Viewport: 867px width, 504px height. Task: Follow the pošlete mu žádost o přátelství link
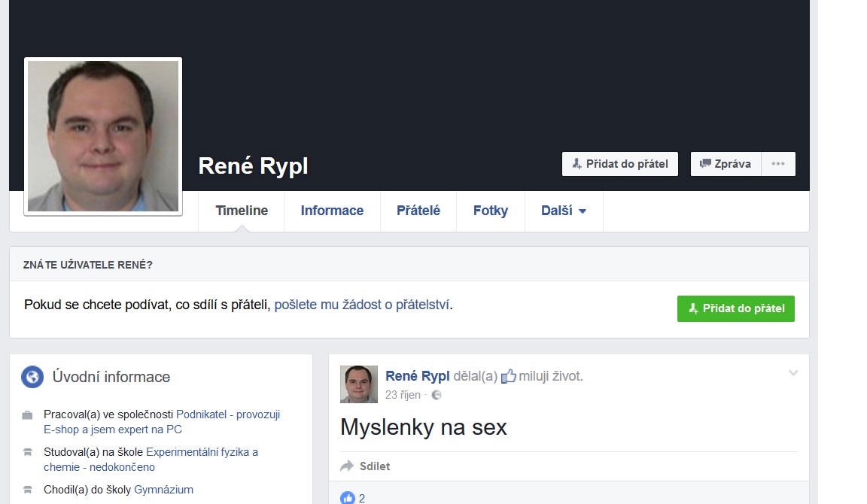362,305
